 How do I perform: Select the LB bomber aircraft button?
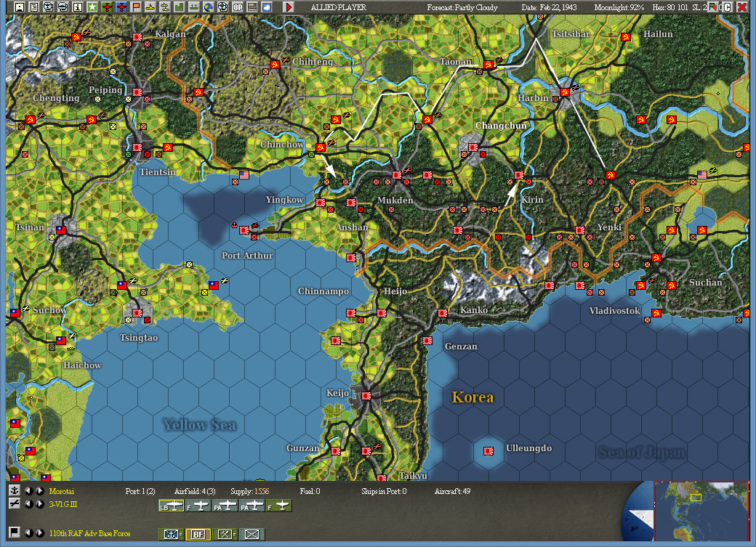171,506
